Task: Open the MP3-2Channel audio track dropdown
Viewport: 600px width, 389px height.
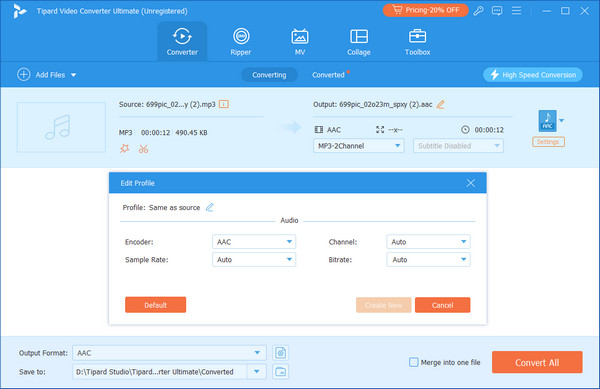Action: pyautogui.click(x=359, y=146)
